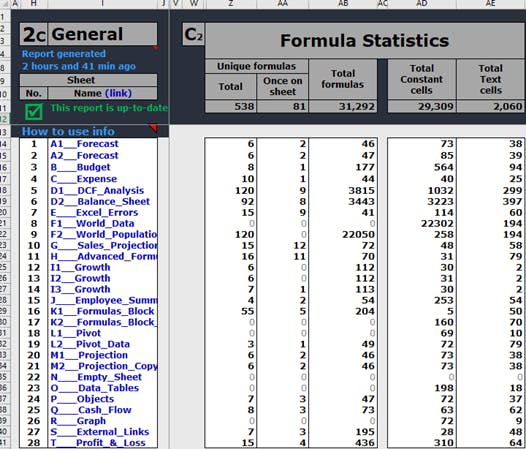Open the D1__DCF_Analysis sheet link
Viewport: 526px width, 449px height.
tap(97, 191)
